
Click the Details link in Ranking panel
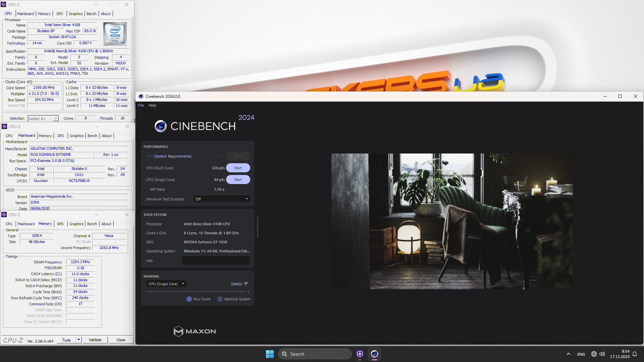[x=236, y=284]
